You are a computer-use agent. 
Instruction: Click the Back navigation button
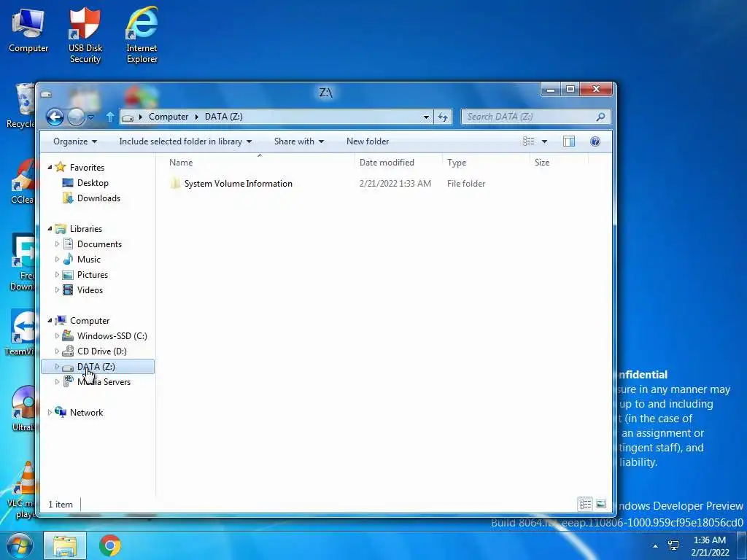pos(55,117)
